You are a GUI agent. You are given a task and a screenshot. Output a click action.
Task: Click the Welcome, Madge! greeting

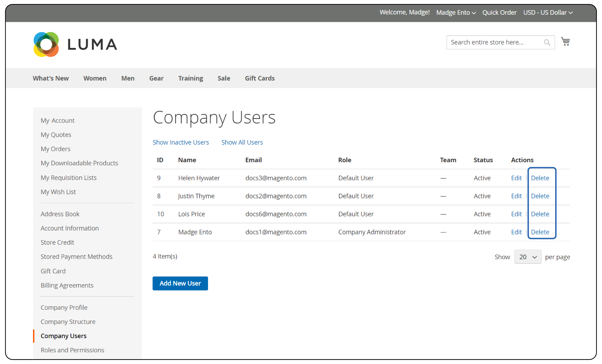pos(404,12)
